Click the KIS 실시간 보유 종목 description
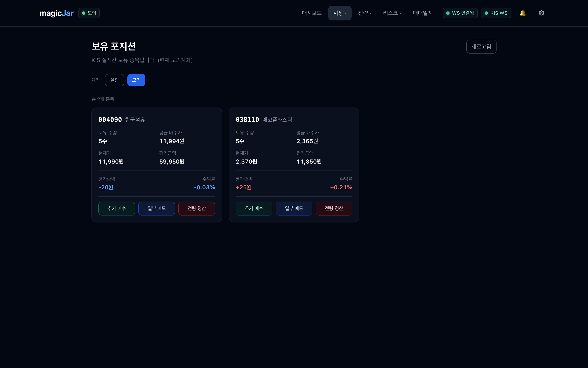Screen dimensions: 588x368 click(142, 60)
